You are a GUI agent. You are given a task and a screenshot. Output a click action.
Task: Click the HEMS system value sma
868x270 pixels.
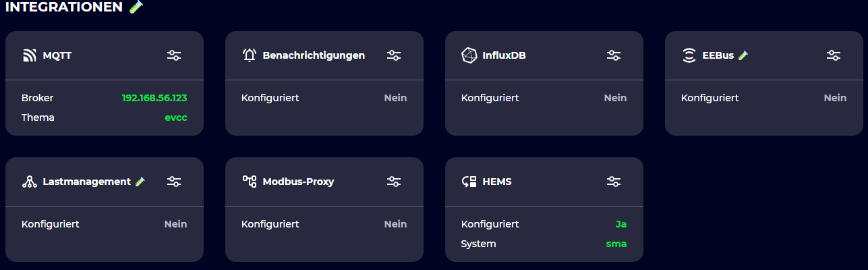(x=616, y=244)
